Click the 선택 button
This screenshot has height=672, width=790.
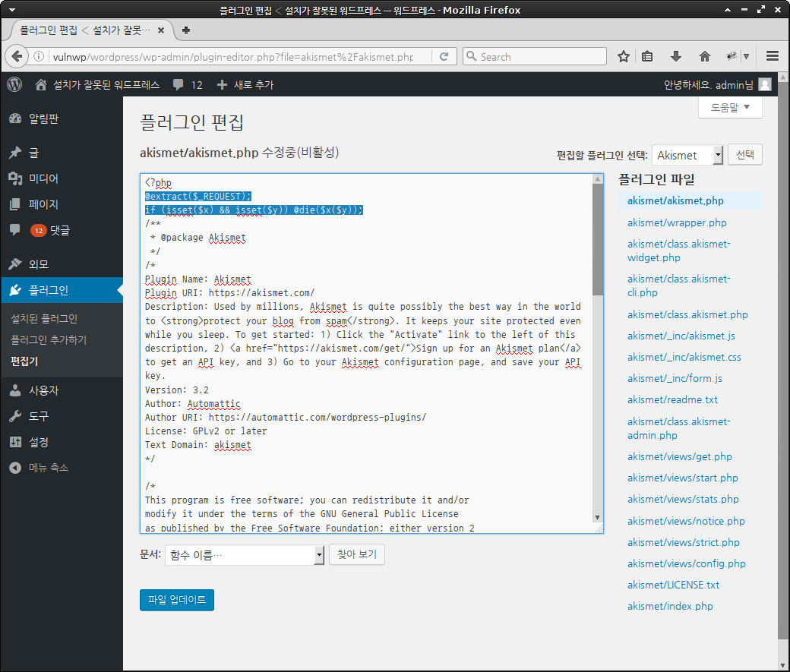(745, 155)
